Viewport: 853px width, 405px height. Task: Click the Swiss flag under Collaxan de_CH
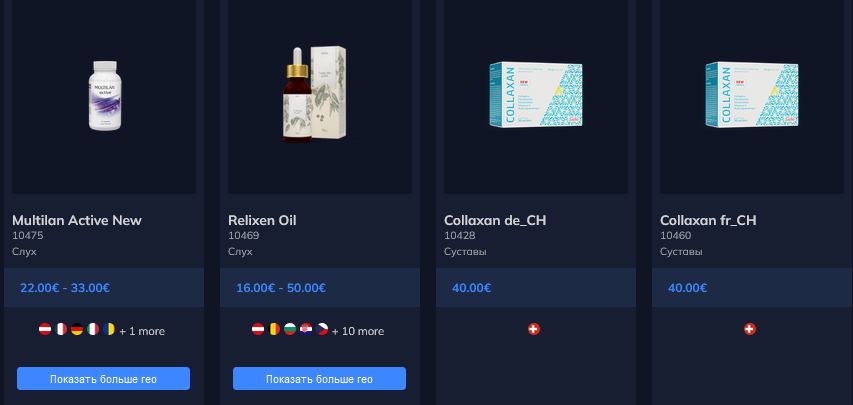click(534, 329)
